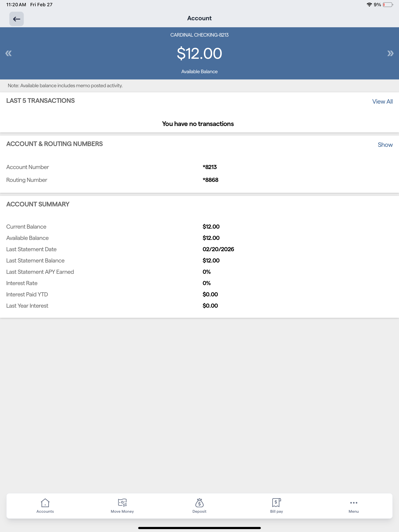Tap the memo posted activity note

point(65,86)
